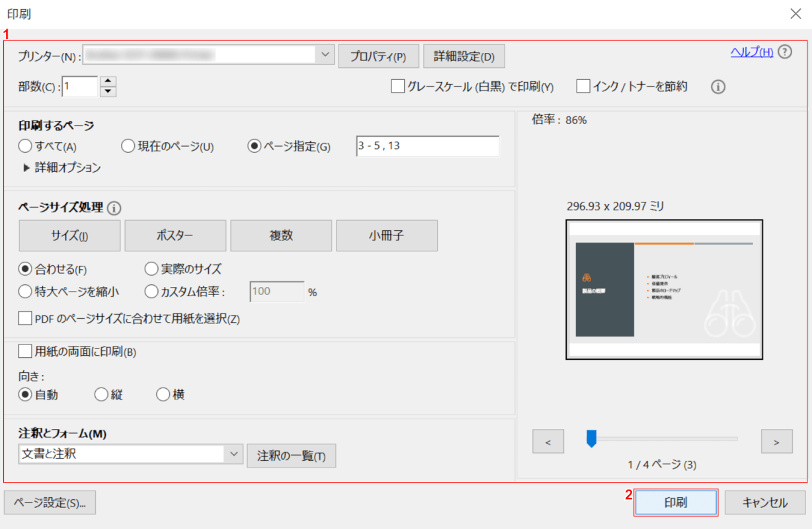Open the ヘルプ link

click(x=751, y=52)
